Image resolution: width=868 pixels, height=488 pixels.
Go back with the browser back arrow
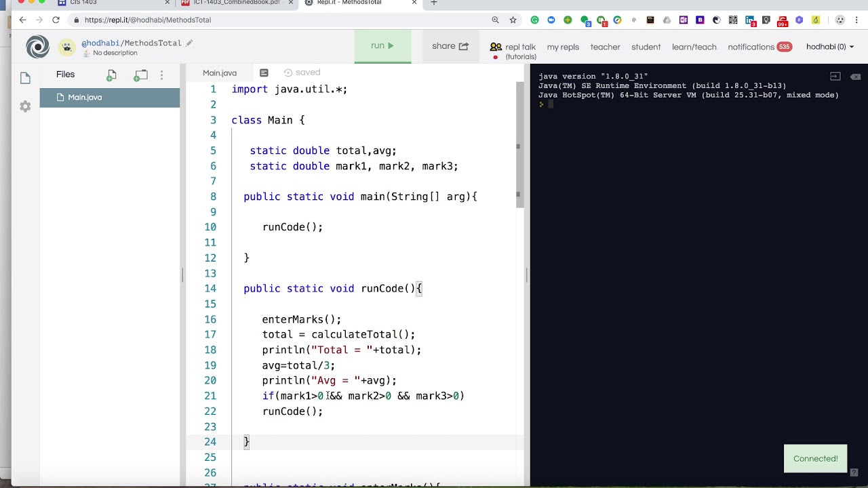(x=22, y=20)
